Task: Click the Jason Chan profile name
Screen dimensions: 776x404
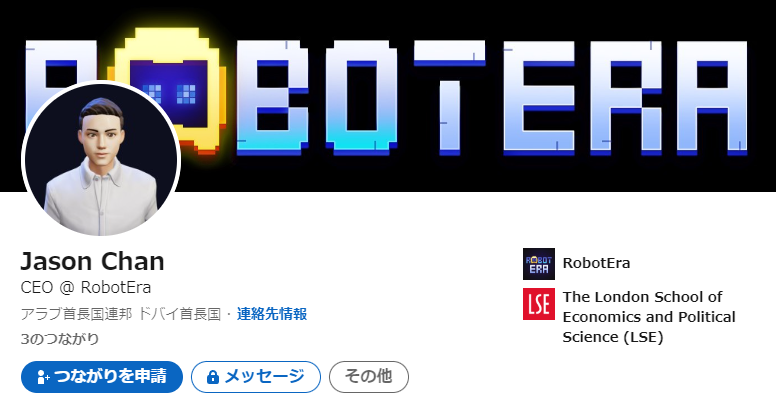Action: tap(93, 261)
